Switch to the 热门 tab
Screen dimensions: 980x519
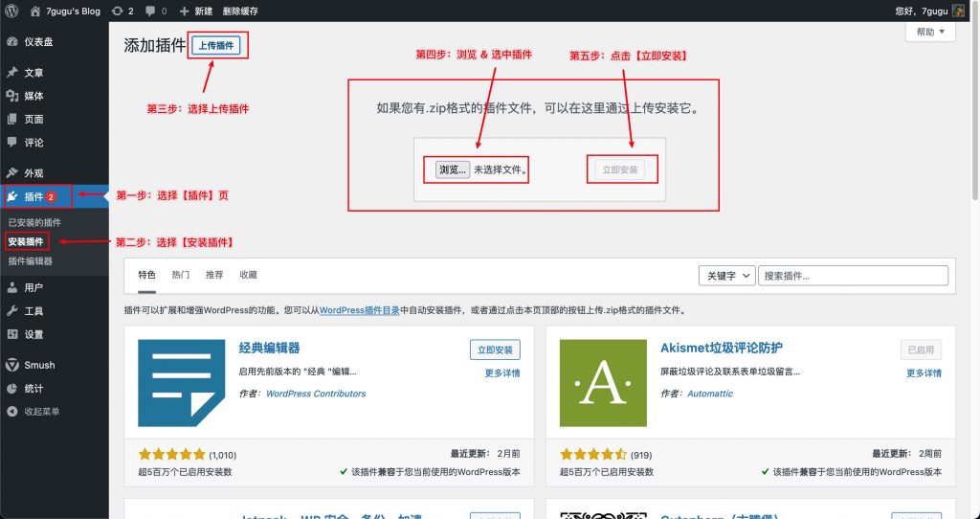[x=181, y=275]
